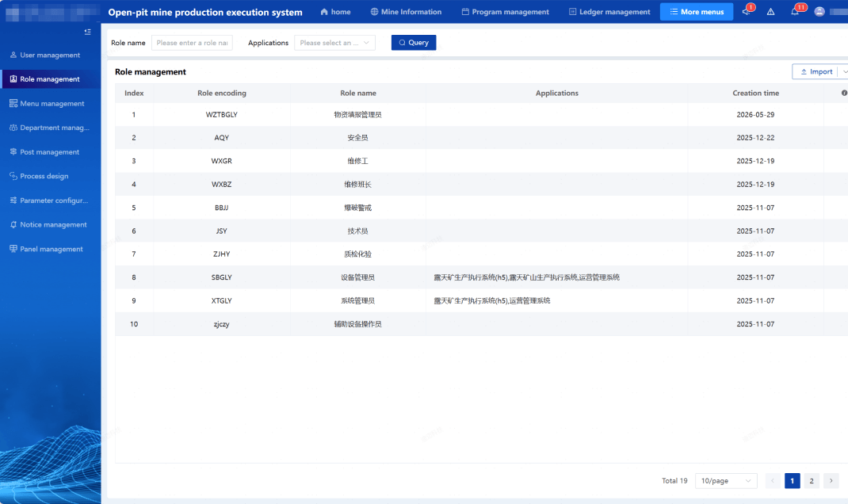Click the XTGLY role encoding cell
848x504 pixels.
pyautogui.click(x=222, y=300)
